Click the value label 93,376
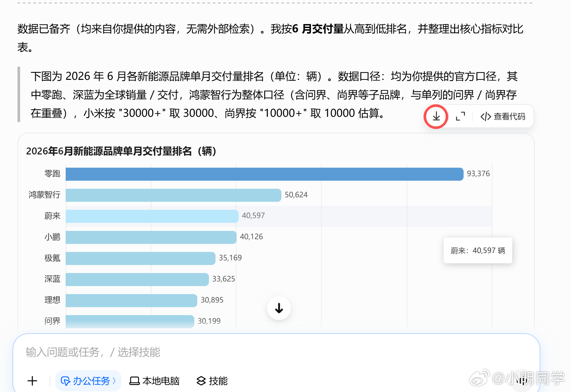The image size is (570, 392). pyautogui.click(x=478, y=174)
